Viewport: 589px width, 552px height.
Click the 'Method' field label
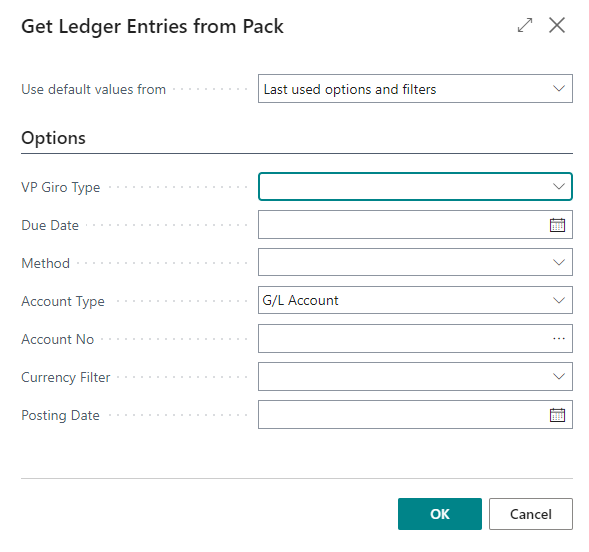tap(45, 263)
